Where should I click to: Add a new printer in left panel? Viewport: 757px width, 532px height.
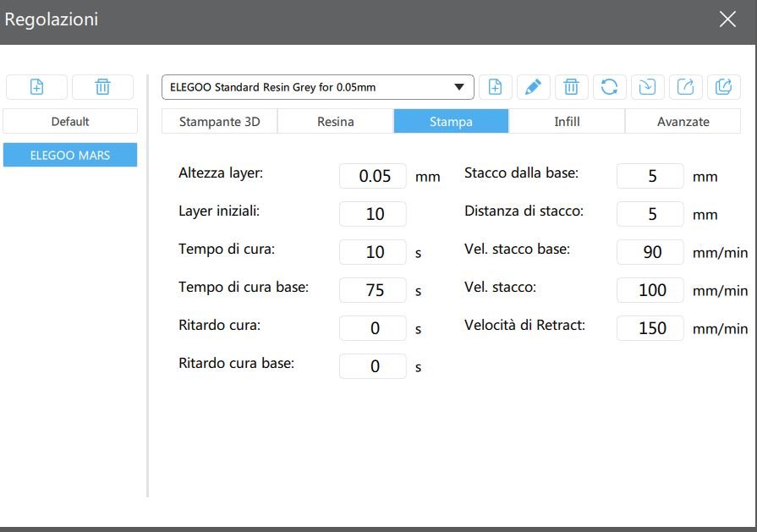(36, 87)
